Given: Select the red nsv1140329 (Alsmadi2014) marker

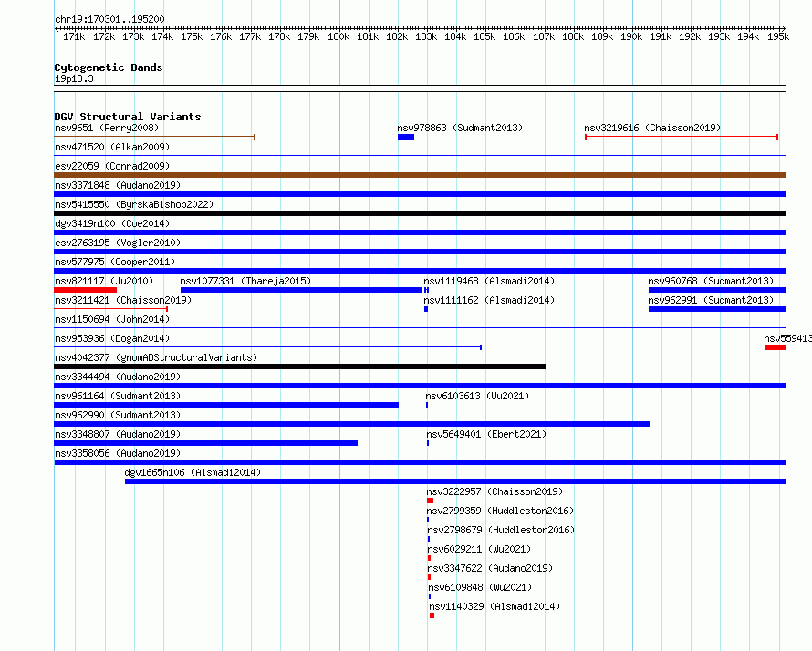Looking at the screenshot, I should click(432, 615).
